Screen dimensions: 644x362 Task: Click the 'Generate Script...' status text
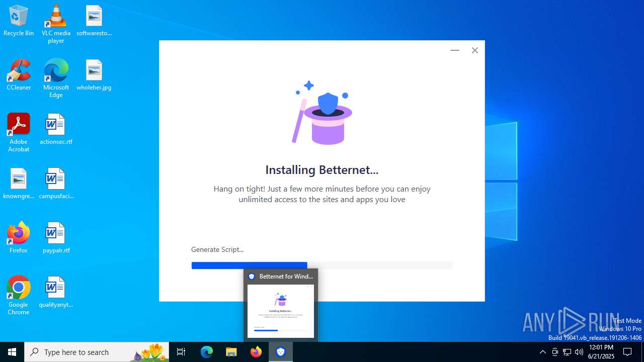point(217,249)
